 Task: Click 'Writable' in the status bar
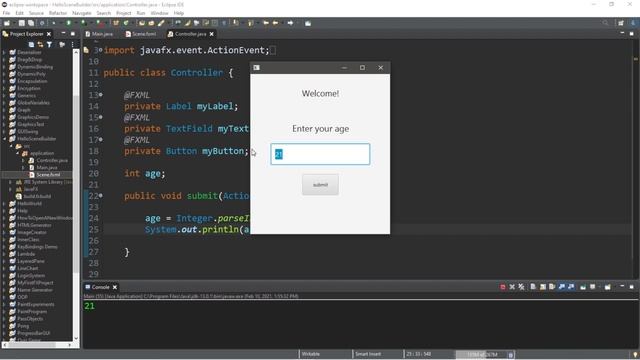pyautogui.click(x=311, y=354)
